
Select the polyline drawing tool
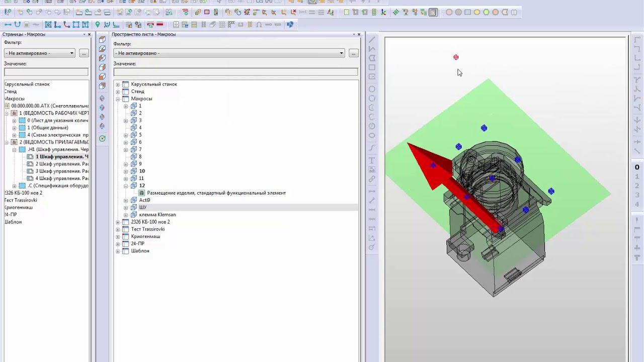(x=372, y=49)
